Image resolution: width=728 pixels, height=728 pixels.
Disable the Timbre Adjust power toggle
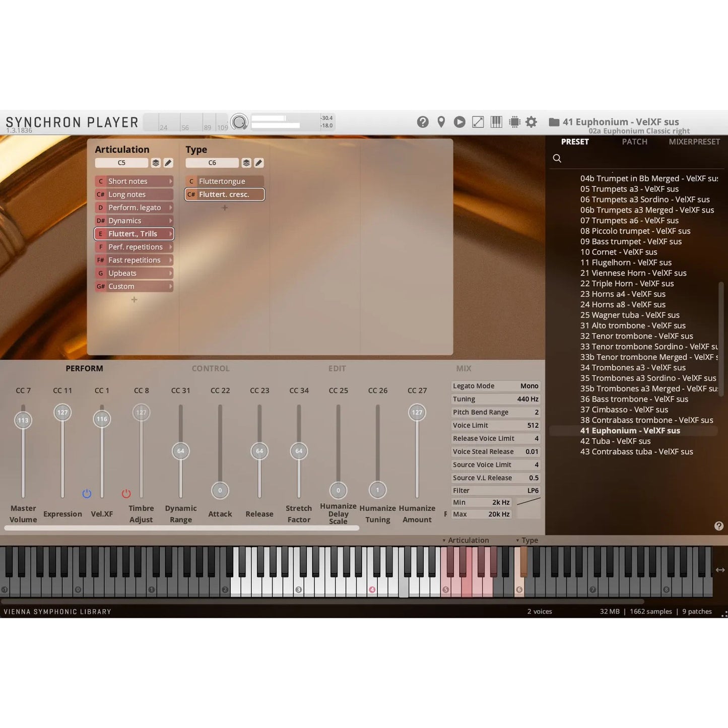click(x=125, y=493)
